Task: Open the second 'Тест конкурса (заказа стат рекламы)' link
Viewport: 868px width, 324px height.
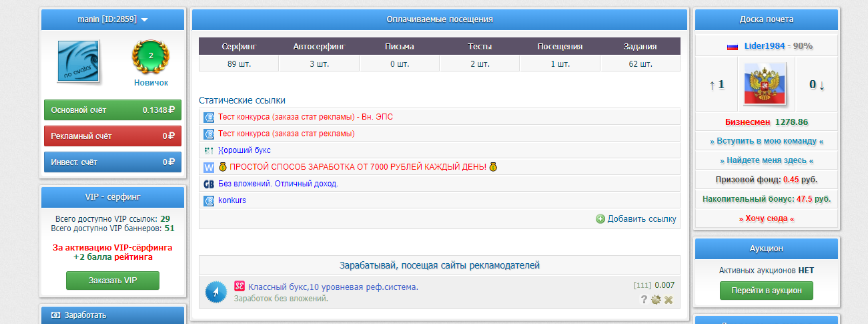Action: click(x=286, y=134)
